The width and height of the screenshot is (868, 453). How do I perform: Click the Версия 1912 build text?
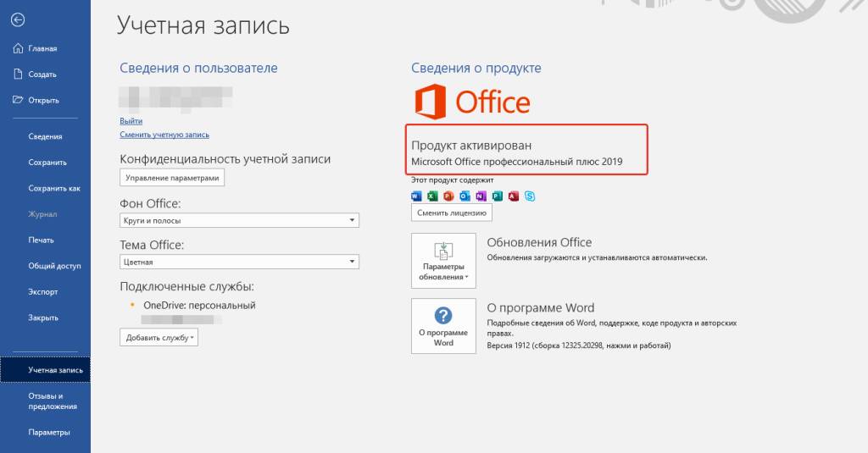578,345
